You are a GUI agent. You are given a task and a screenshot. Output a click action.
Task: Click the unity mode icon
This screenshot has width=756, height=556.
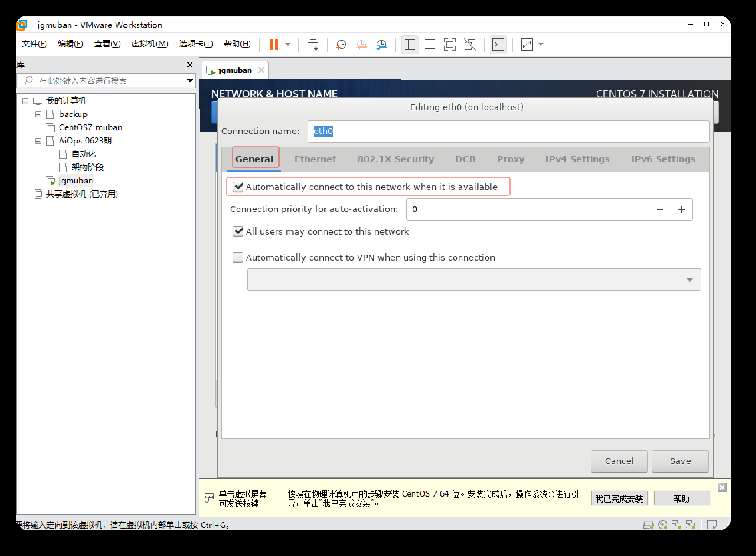click(x=470, y=44)
